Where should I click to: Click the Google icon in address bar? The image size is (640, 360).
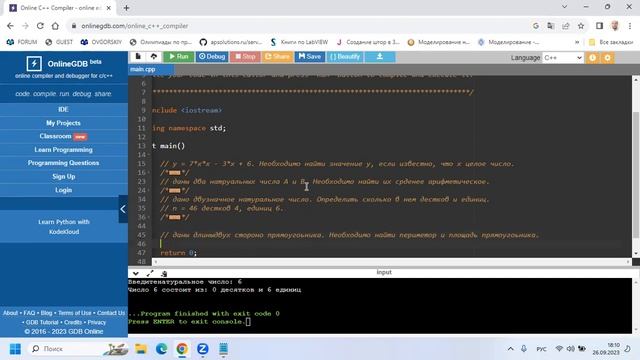[x=536, y=26]
